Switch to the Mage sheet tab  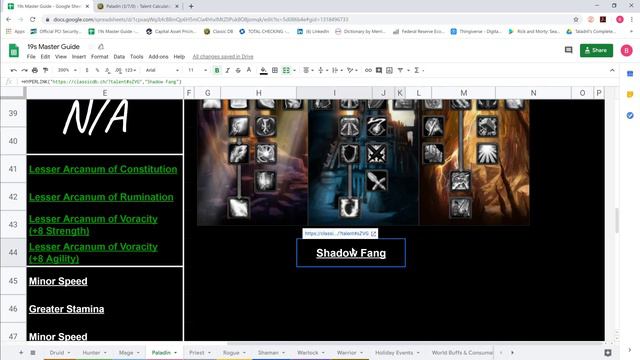129,352
